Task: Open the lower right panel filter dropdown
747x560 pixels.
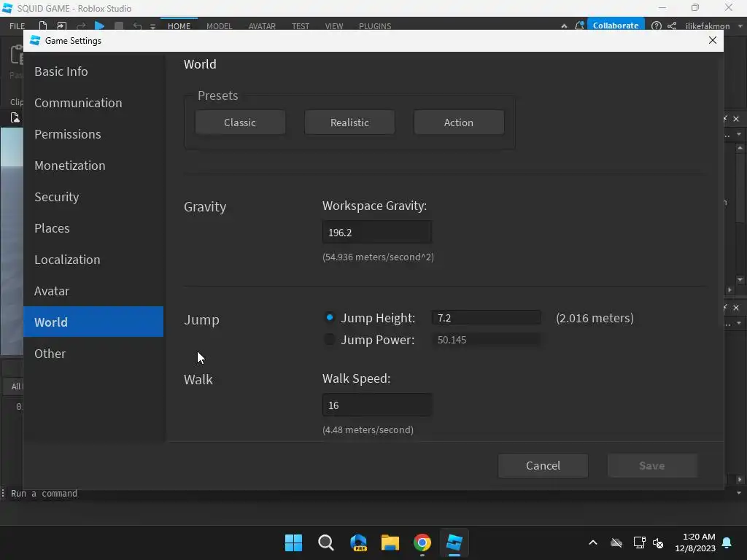Action: pos(739,323)
